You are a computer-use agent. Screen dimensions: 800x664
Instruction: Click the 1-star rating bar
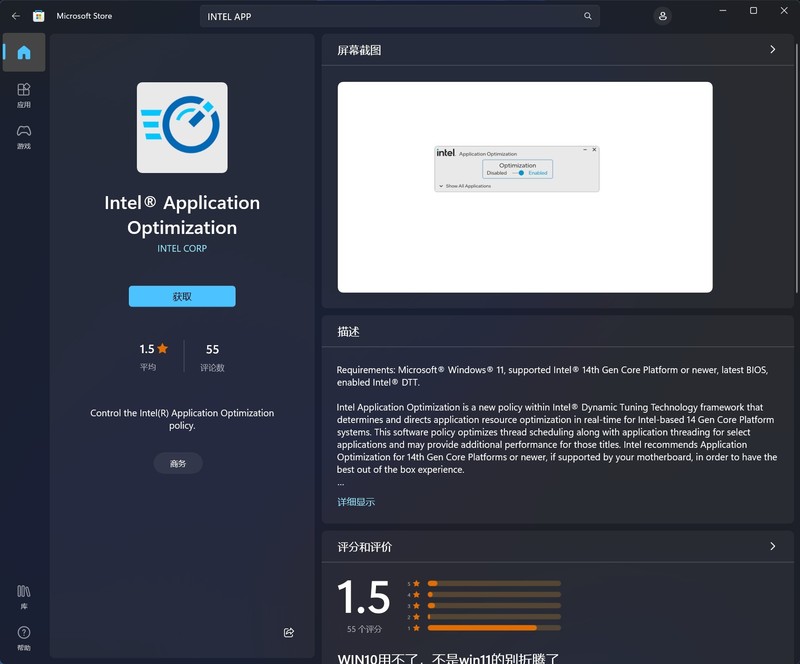pos(494,628)
